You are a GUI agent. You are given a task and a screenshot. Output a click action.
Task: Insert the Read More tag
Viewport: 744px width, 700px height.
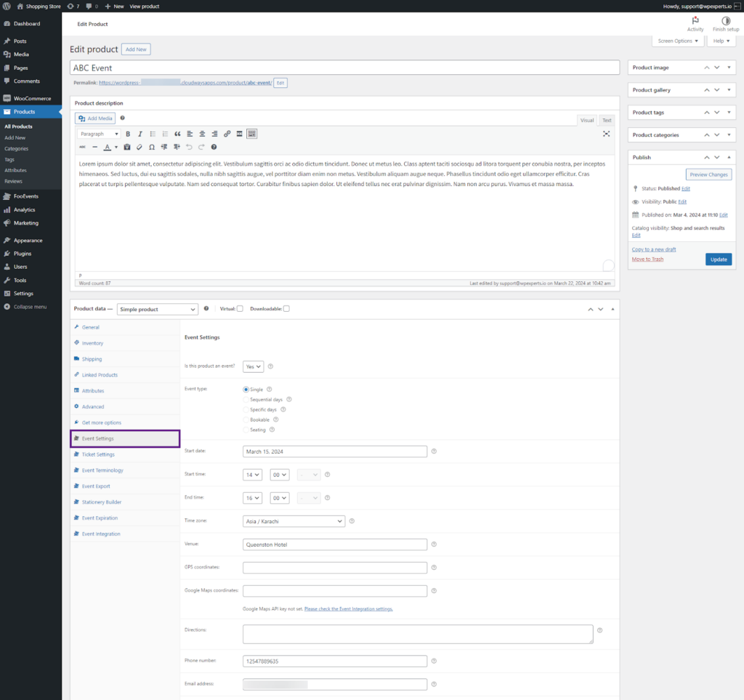click(x=240, y=134)
